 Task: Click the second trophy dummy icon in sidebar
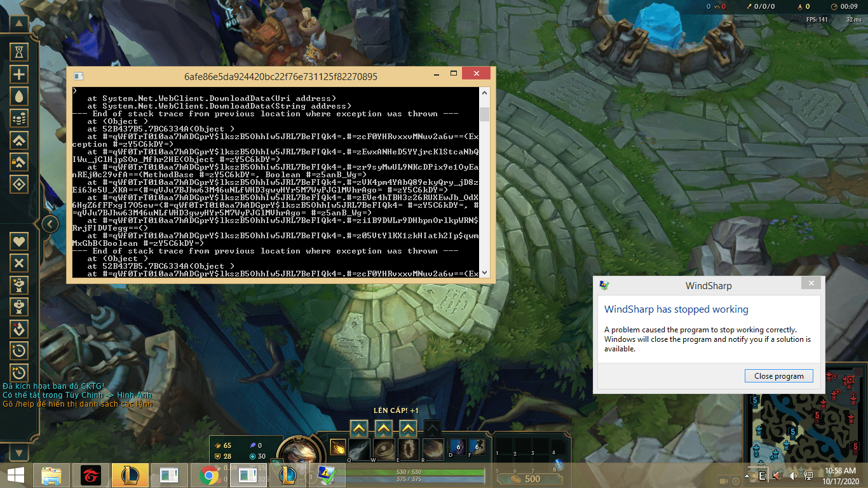pos(20,307)
